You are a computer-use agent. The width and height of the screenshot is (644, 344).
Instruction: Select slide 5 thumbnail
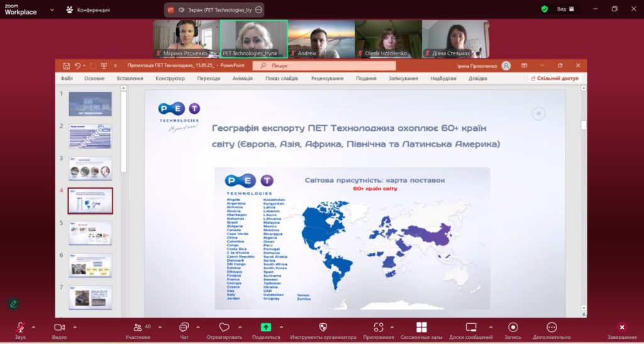coord(91,233)
